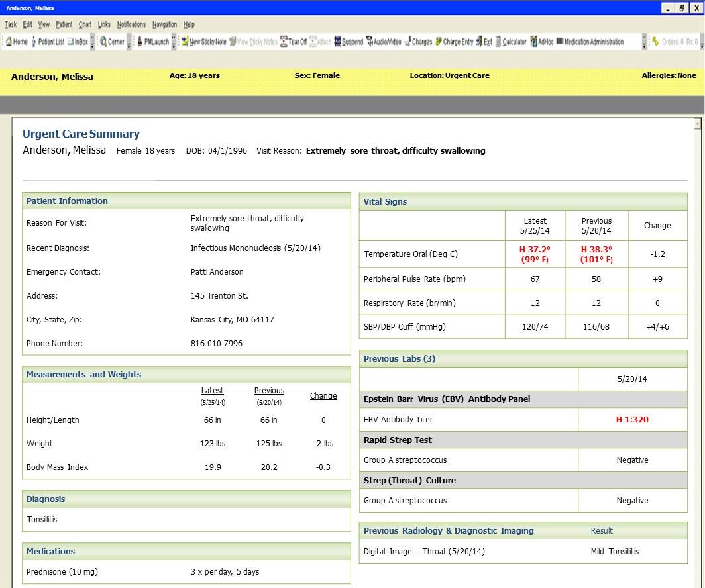The image size is (705, 588).
Task: Click the Allergies: None banner field
Action: point(669,75)
